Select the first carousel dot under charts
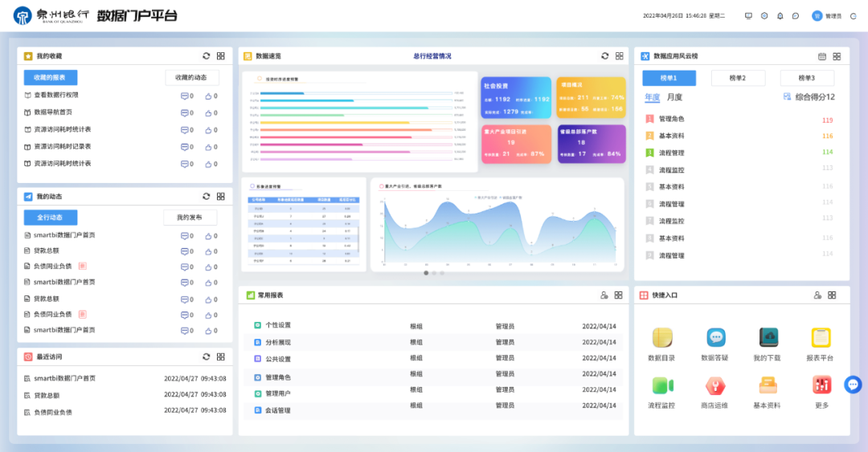The image size is (868, 452). click(426, 273)
